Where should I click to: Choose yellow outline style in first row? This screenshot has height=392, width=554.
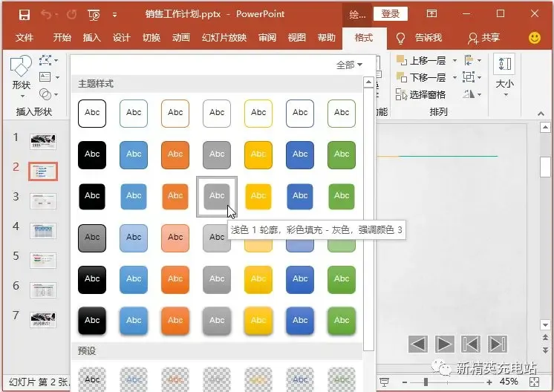(258, 113)
